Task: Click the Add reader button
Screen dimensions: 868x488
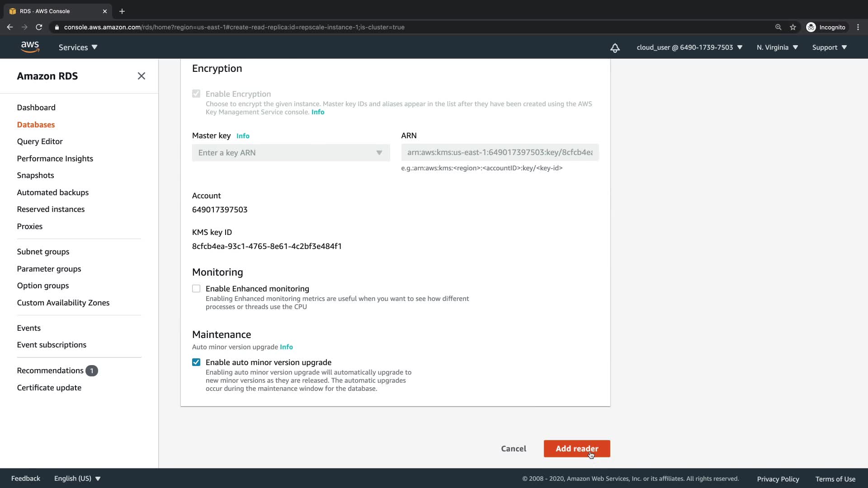Action: (576, 449)
